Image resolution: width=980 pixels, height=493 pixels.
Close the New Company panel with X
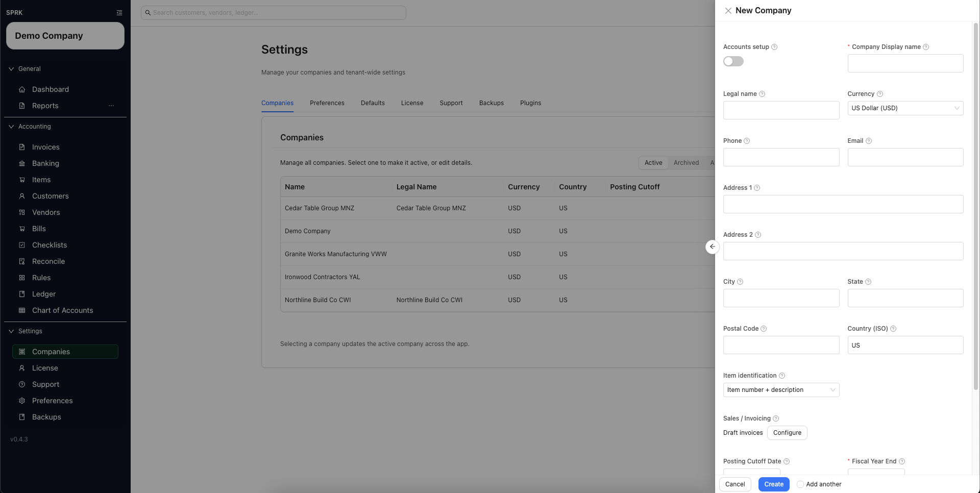pyautogui.click(x=728, y=11)
